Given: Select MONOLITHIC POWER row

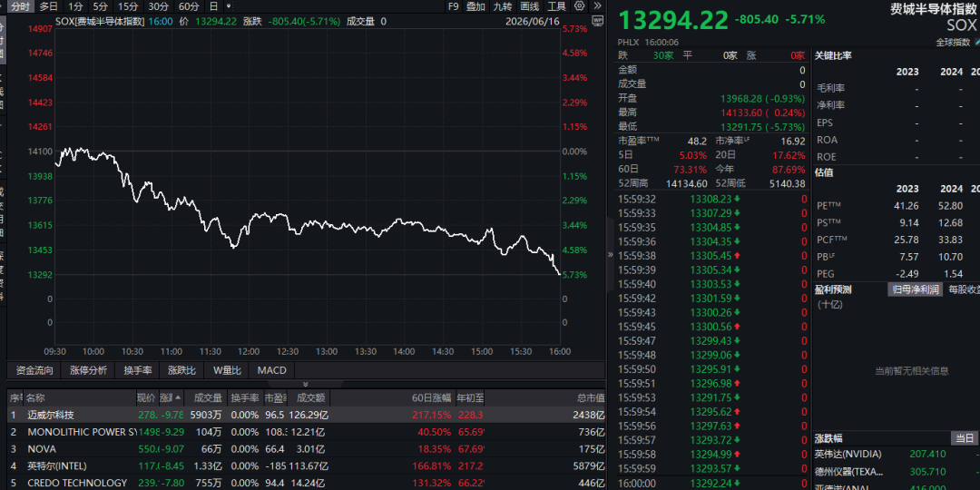Looking at the screenshot, I should [x=307, y=432].
